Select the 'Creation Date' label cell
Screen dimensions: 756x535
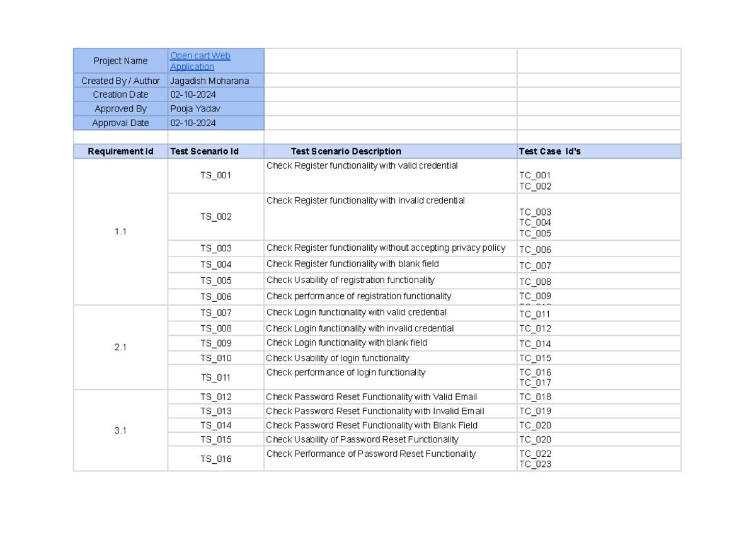[120, 95]
